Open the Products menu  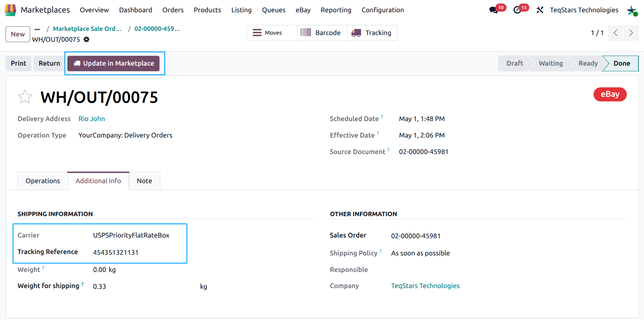click(x=208, y=10)
